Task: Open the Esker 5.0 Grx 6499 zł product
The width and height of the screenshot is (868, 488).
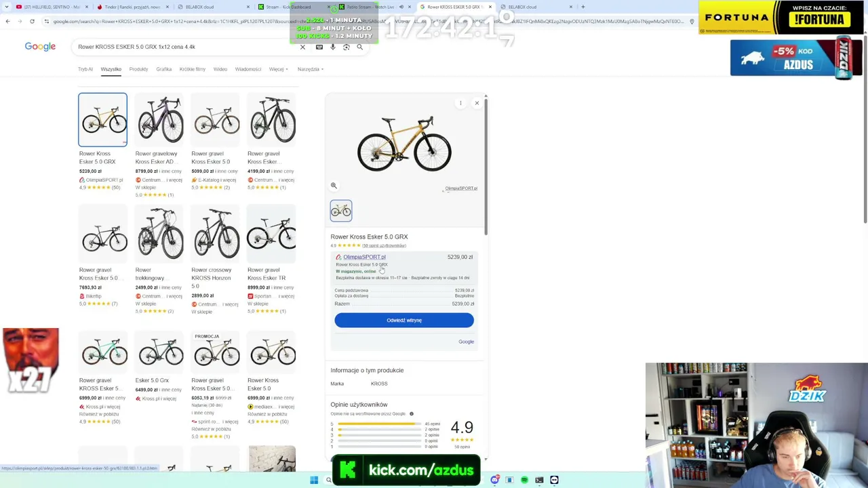Action: coord(159,352)
